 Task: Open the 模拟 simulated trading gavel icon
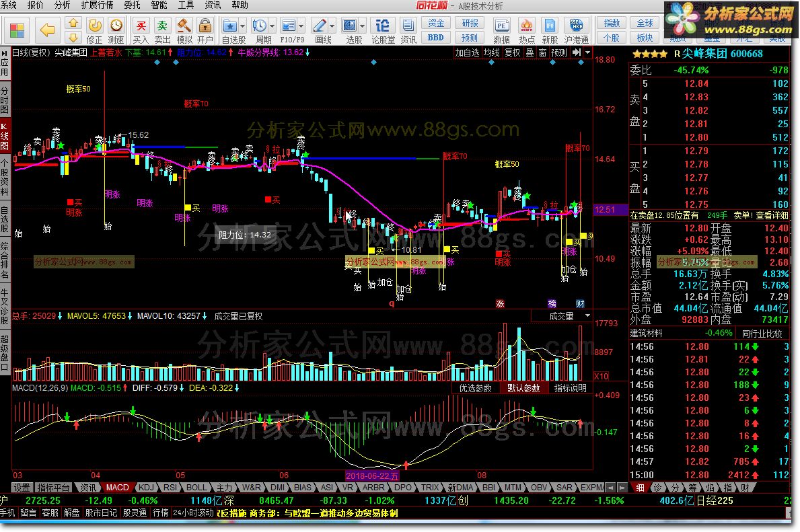point(184,31)
